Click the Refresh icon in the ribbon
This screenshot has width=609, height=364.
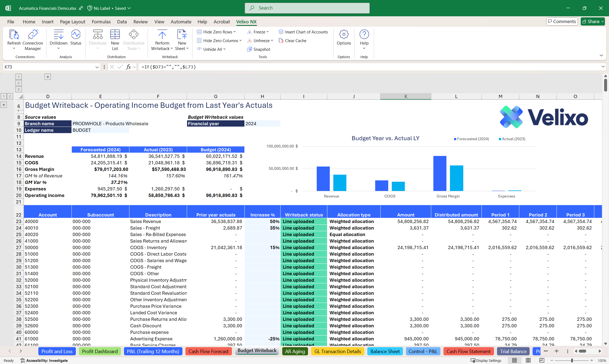coord(14,35)
